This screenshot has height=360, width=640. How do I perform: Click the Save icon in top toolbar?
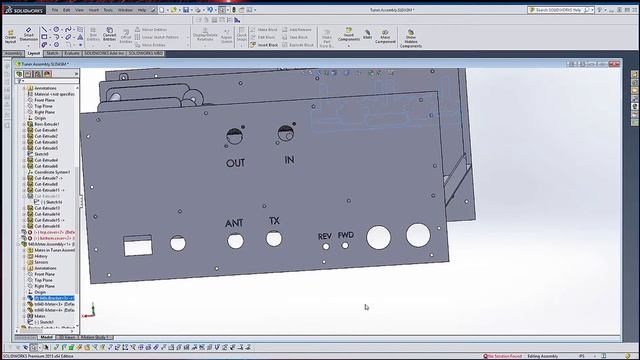pyautogui.click(x=186, y=10)
